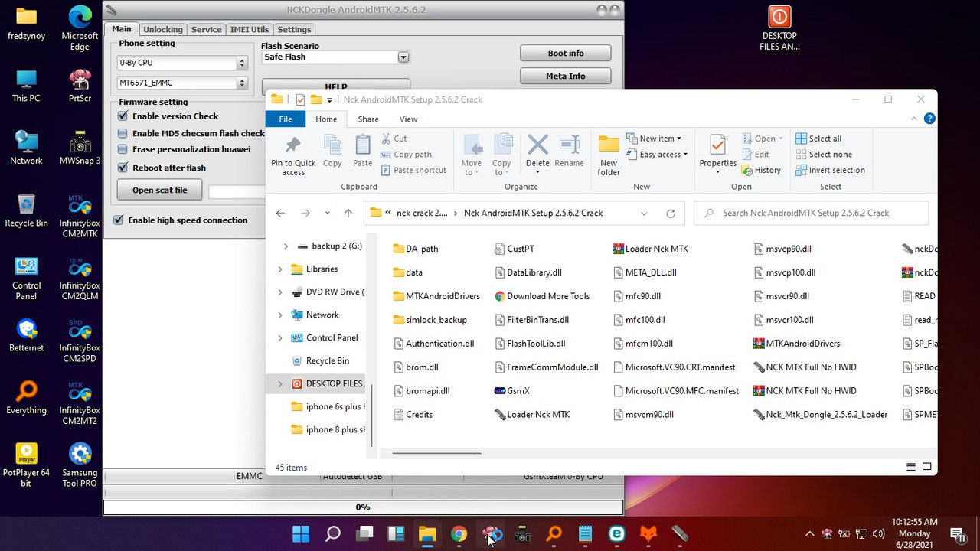
Task: Expand the Libraries tree node
Action: click(x=280, y=269)
